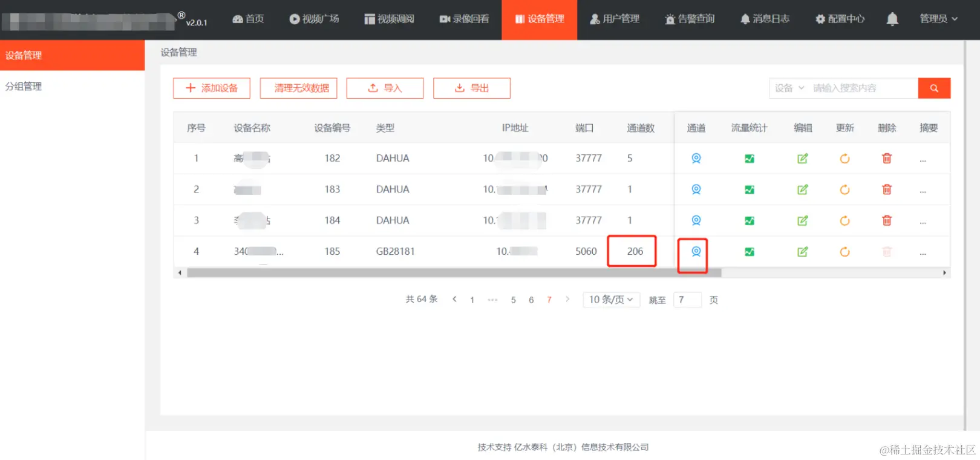
Task: Select 设备管理 in top navigation
Action: click(540, 19)
